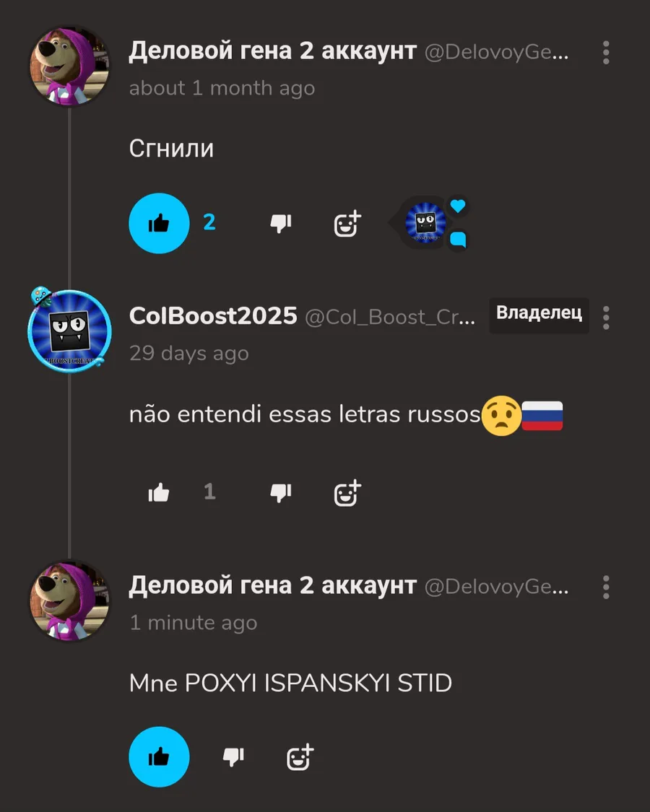Toggle like on the "Mne POXYI" comment
This screenshot has width=650, height=812.
[159, 756]
